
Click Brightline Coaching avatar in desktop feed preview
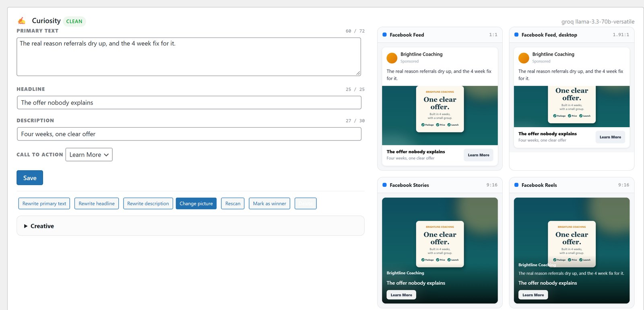(x=524, y=58)
